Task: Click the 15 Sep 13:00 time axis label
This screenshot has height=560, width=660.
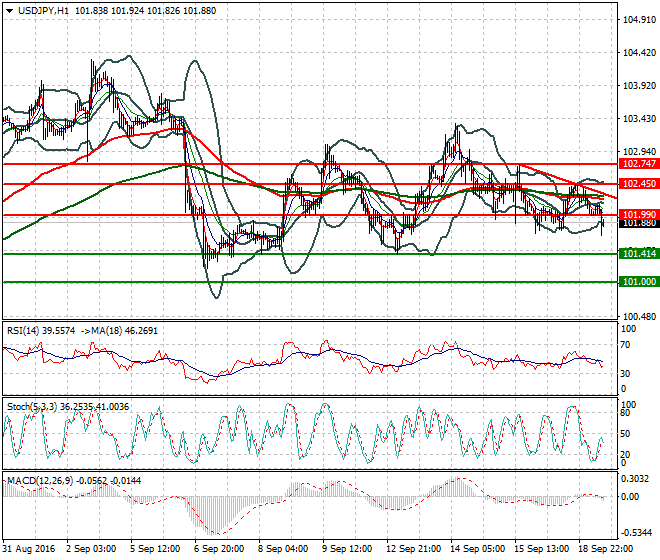Action: [541, 549]
